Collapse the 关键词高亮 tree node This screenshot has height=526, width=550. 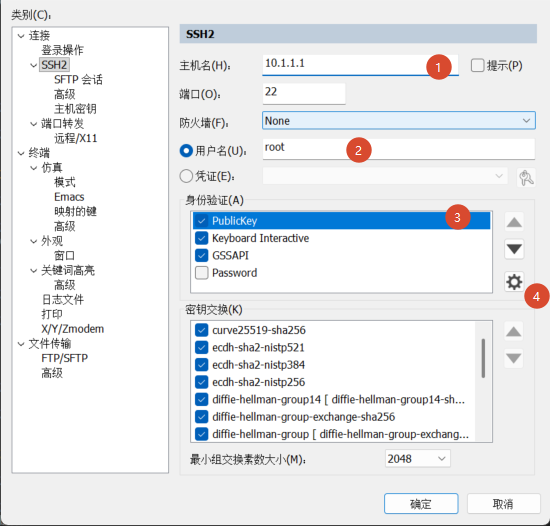(34, 270)
